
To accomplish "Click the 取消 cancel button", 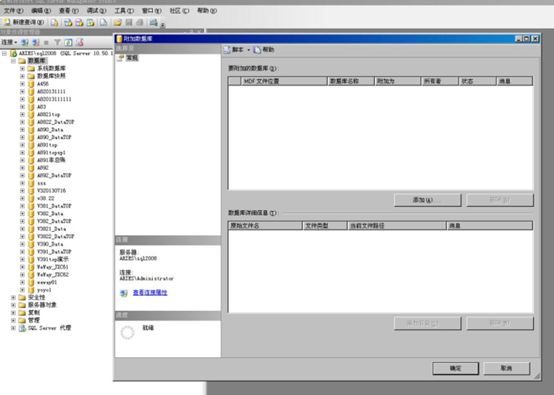I will tap(506, 369).
